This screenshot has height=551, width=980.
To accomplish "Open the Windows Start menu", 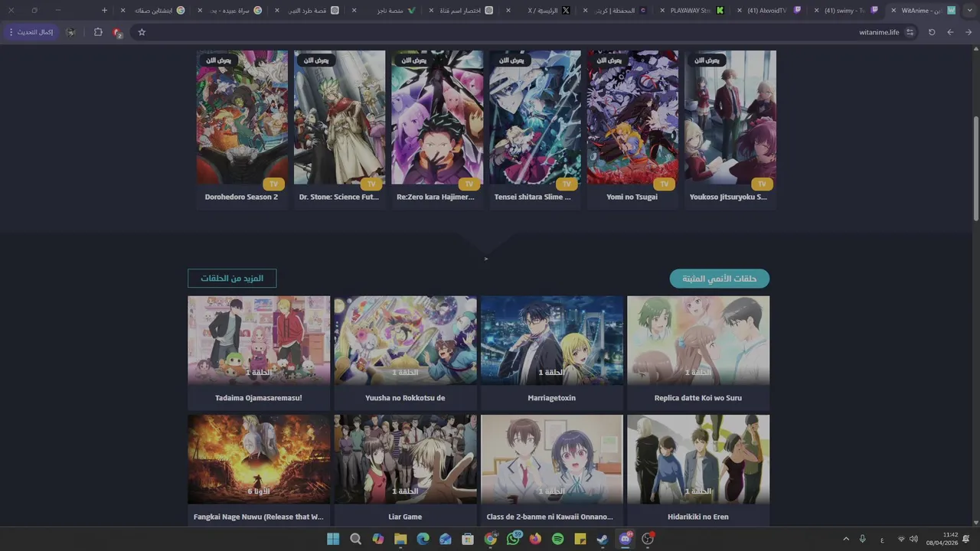I will point(333,539).
